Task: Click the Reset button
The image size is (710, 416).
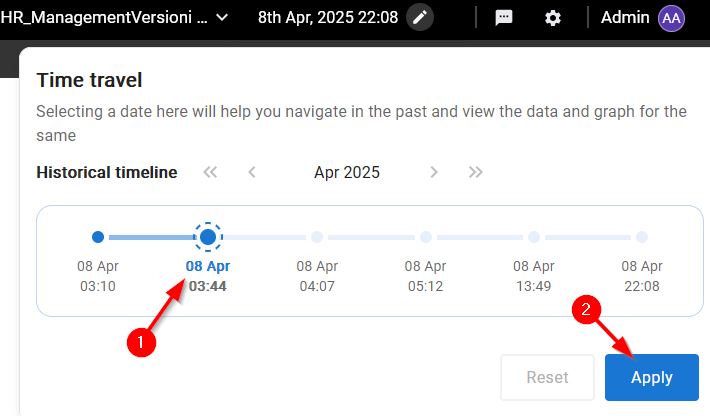Action: pos(547,377)
